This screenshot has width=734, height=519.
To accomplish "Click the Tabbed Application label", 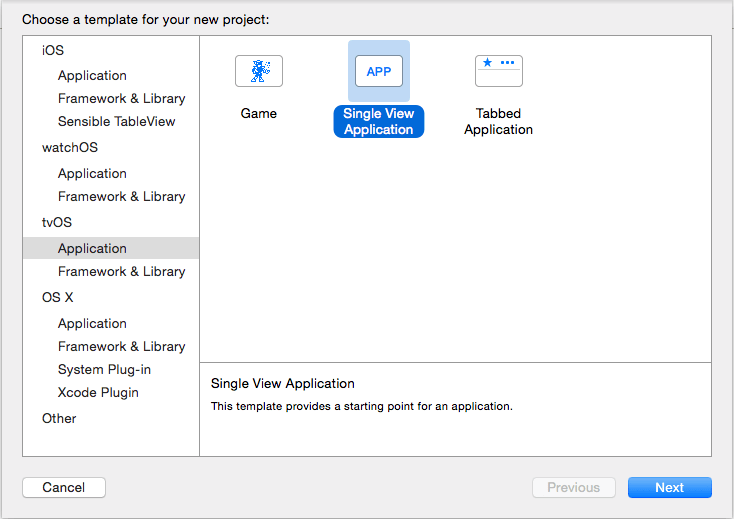I will (x=499, y=121).
